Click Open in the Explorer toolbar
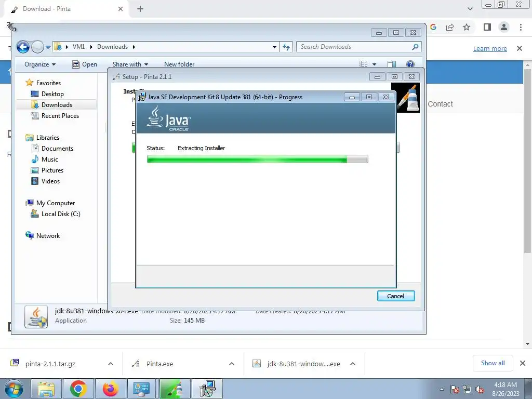The width and height of the screenshot is (532, 399). point(85,64)
